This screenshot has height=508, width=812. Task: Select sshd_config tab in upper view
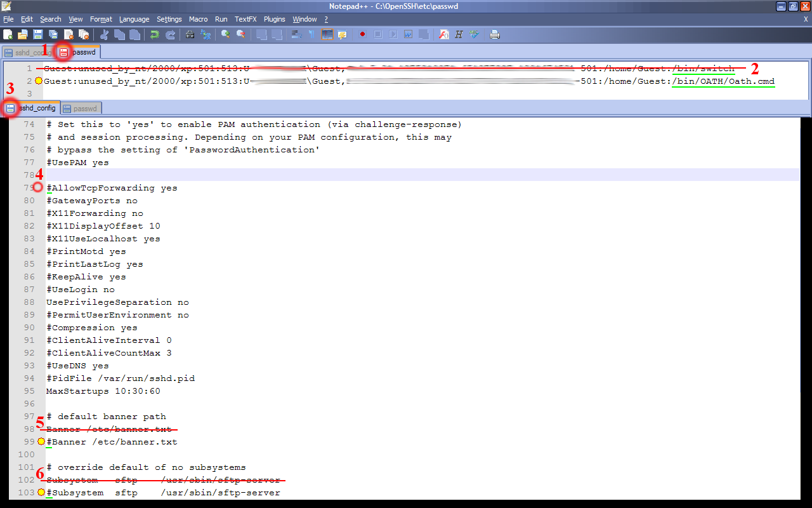pos(28,53)
